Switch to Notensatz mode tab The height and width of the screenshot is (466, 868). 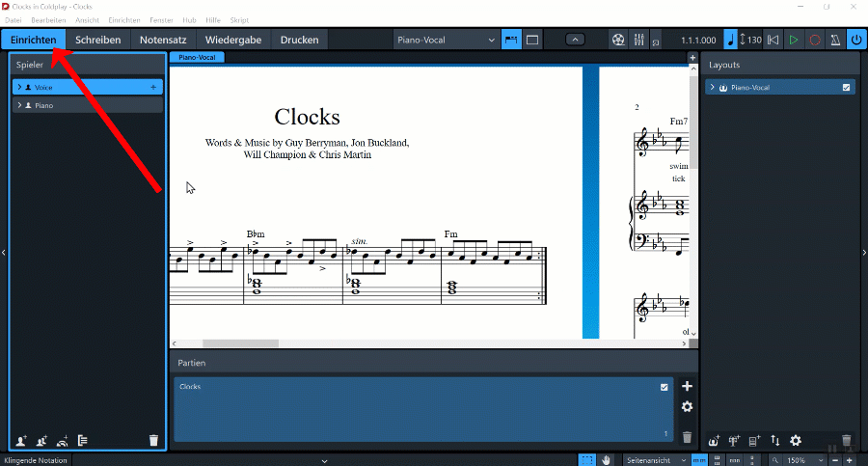(163, 40)
